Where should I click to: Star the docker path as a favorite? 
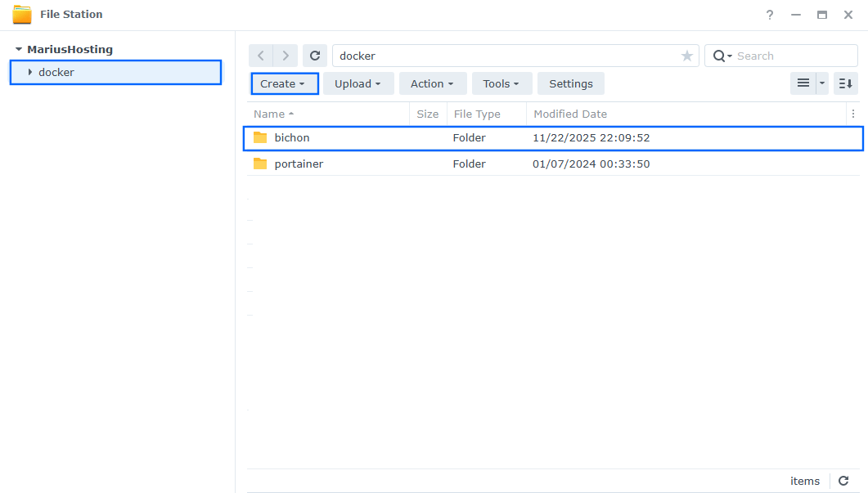(x=686, y=55)
